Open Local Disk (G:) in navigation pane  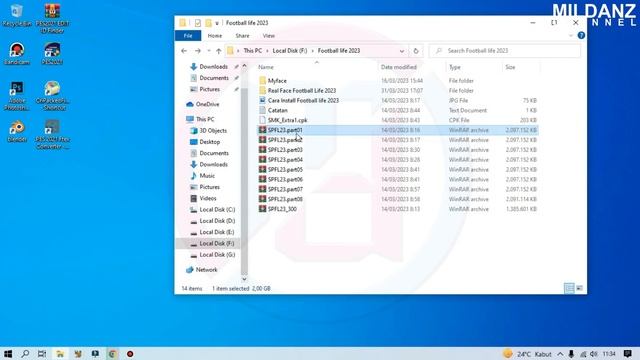(x=217, y=255)
